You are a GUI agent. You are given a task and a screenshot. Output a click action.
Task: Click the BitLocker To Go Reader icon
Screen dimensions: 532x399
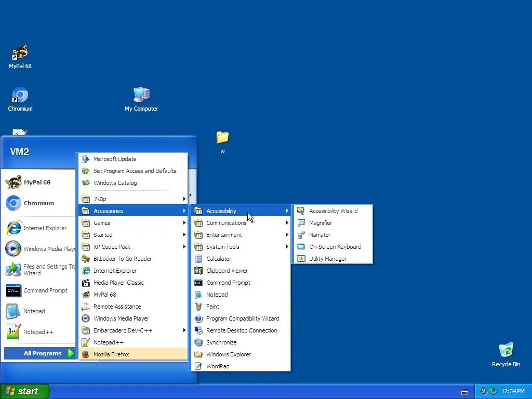tap(86, 259)
